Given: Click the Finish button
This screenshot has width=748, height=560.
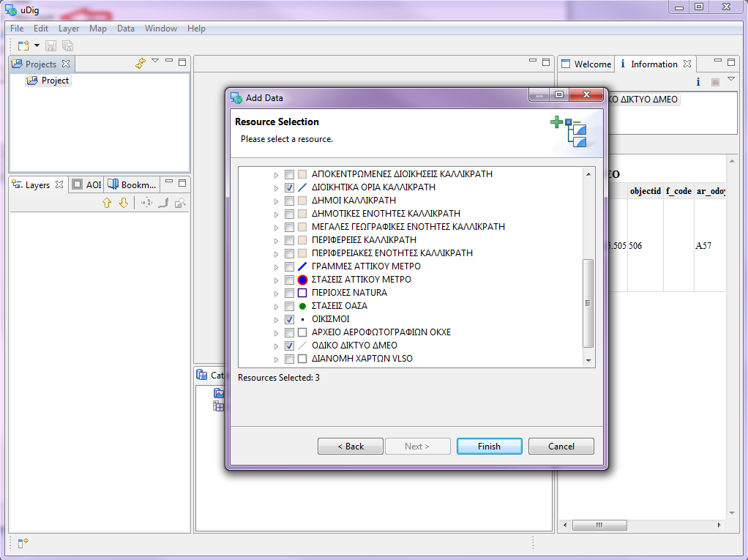Looking at the screenshot, I should [x=490, y=447].
